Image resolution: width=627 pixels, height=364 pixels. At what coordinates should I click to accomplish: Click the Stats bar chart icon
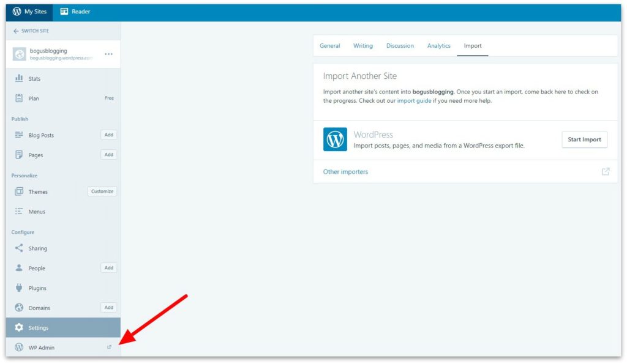pos(19,78)
